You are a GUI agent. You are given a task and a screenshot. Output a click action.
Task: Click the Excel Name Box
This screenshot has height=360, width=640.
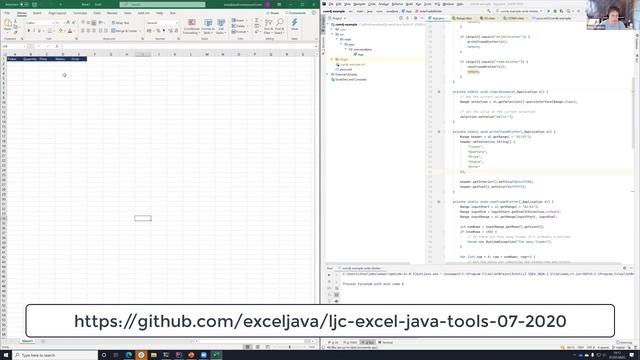13,47
